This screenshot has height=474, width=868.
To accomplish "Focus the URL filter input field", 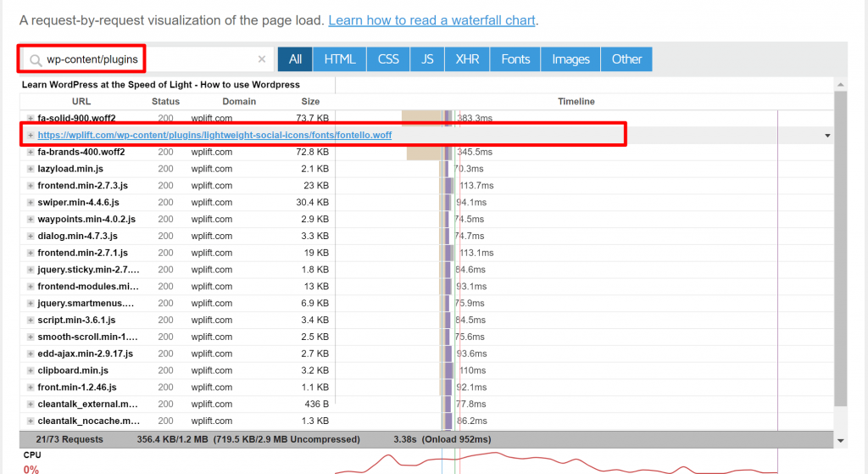I will (x=148, y=59).
